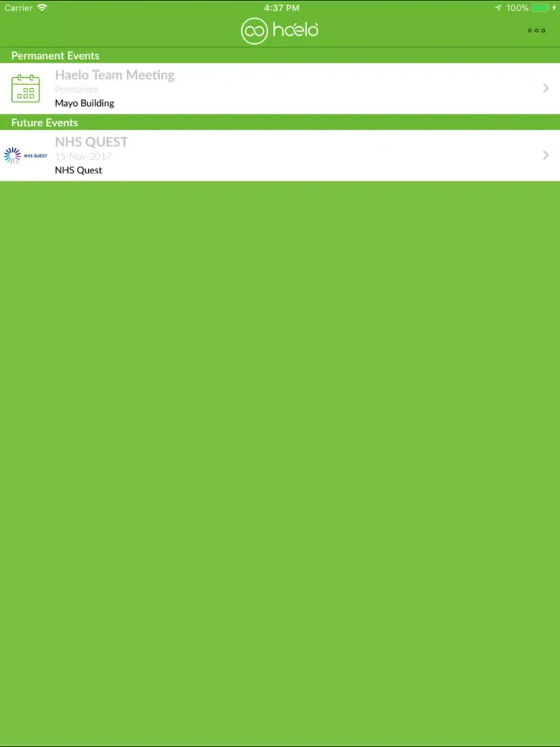Screen dimensions: 560x747
Task: Tap the calendar icon for Haelo Team Meeting
Action: [25, 88]
